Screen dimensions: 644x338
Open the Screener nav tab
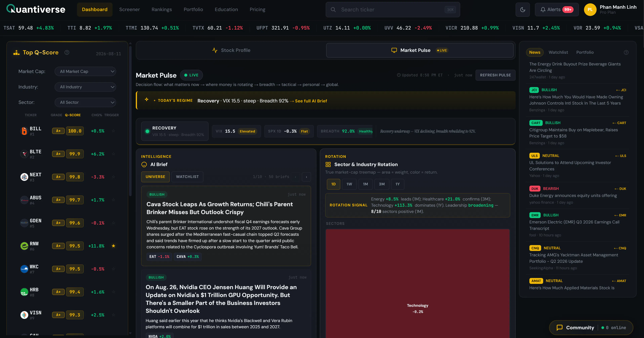(x=130, y=10)
